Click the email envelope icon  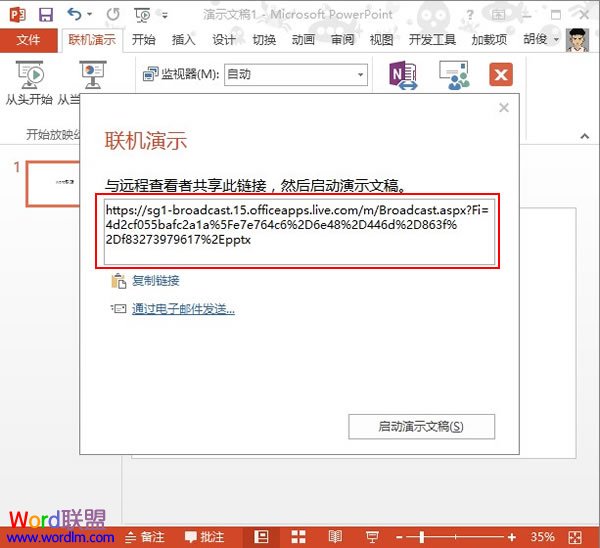click(x=119, y=308)
